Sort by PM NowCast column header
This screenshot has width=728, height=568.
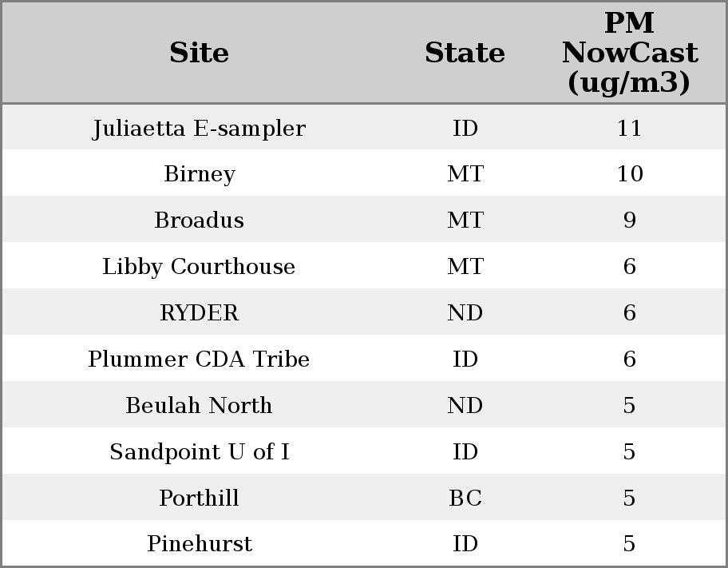click(629, 53)
